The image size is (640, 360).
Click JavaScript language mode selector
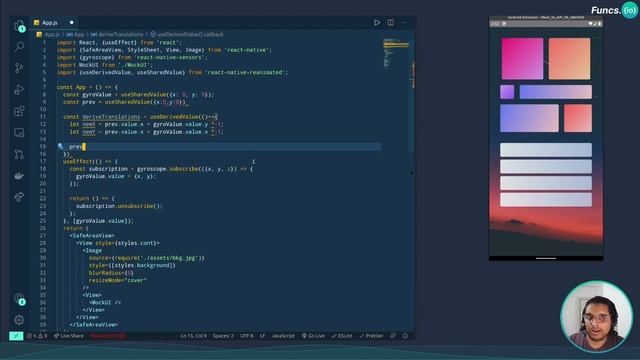(283, 336)
